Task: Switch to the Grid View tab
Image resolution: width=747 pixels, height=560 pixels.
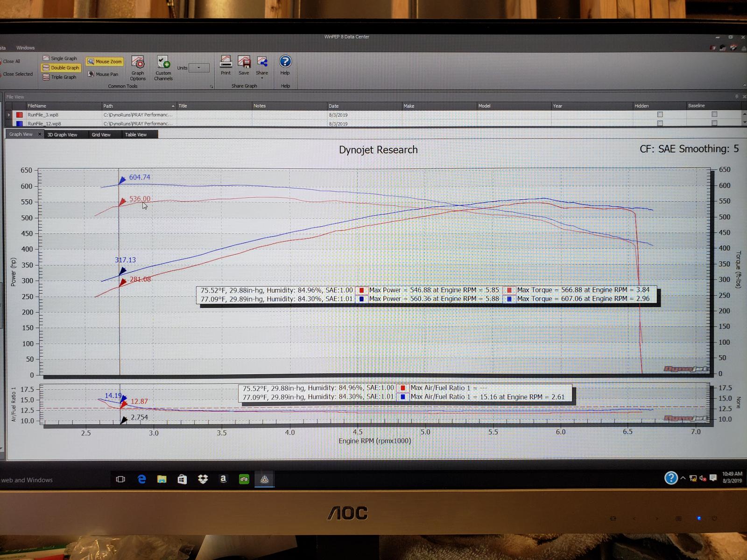Action: [x=101, y=135]
